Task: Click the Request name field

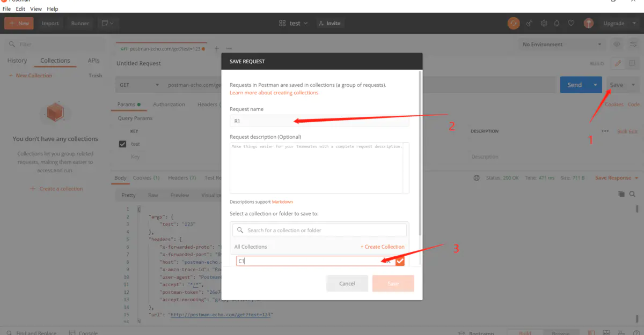Action: tap(319, 121)
